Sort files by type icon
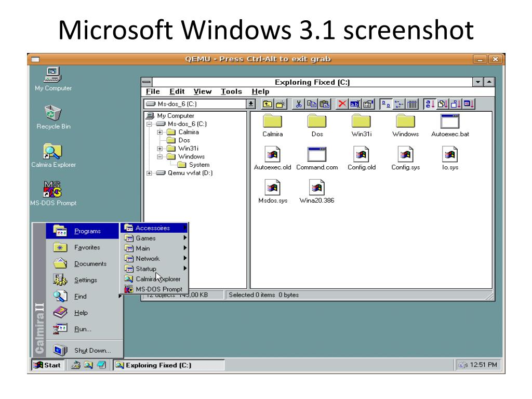532x399 pixels. [x=443, y=104]
